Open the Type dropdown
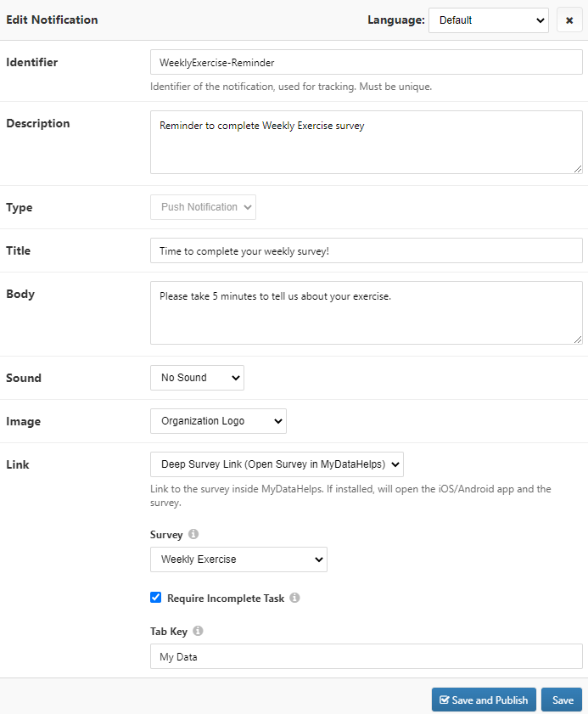The width and height of the screenshot is (588, 714). (203, 207)
